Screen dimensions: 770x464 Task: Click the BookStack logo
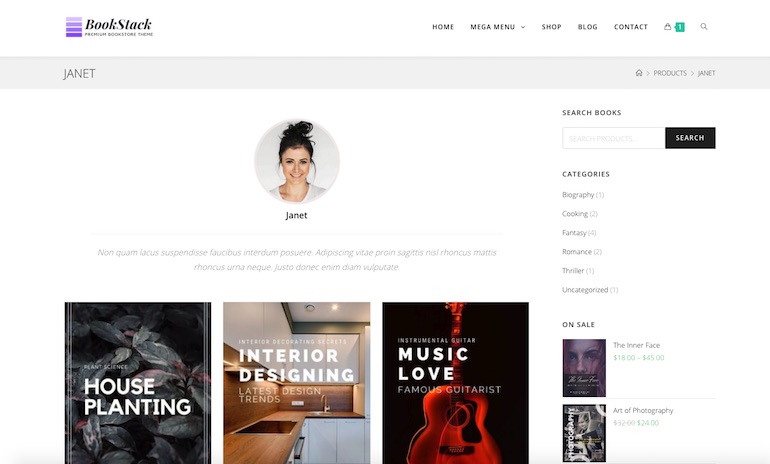point(109,27)
